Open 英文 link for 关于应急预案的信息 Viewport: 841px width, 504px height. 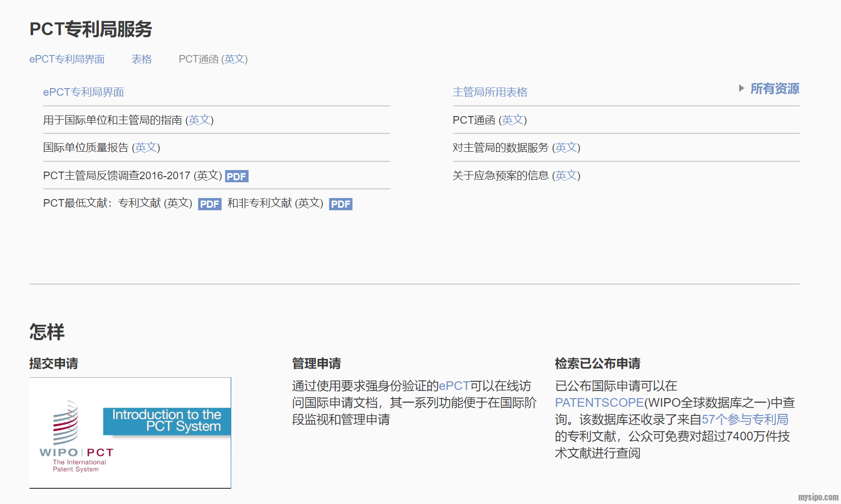coord(566,175)
